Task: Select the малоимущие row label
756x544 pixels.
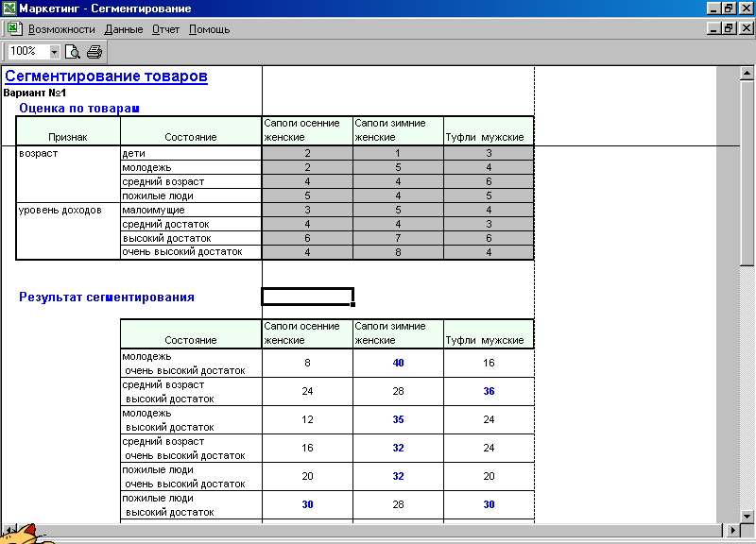Action: pos(191,210)
